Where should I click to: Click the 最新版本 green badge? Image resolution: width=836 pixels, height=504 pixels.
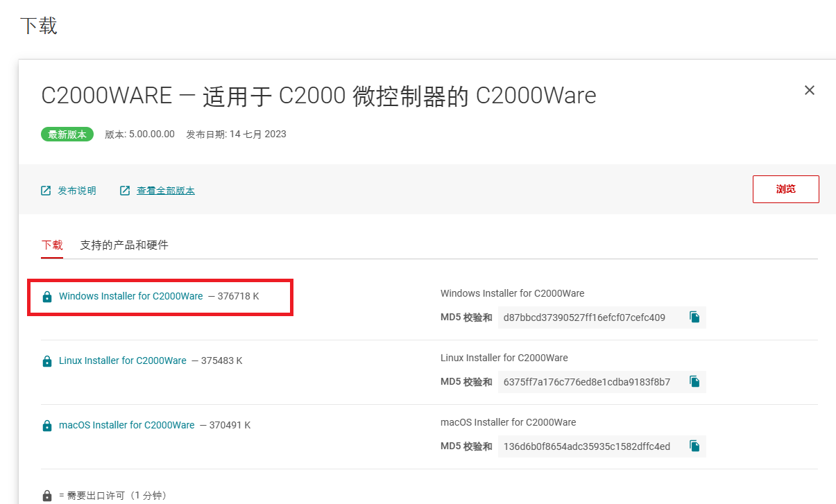[67, 134]
